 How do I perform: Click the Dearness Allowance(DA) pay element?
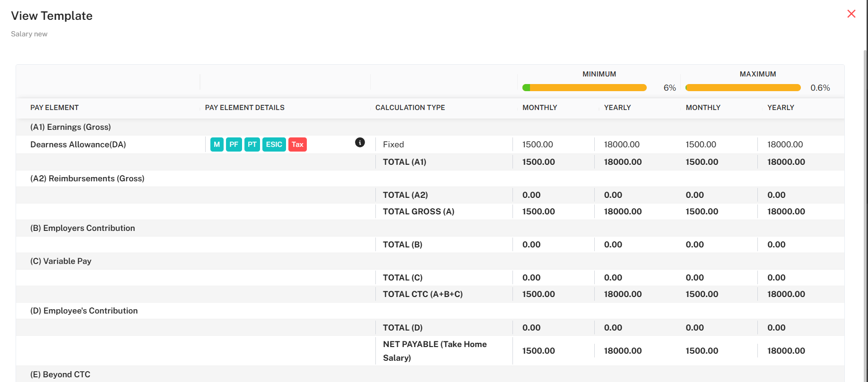click(78, 144)
